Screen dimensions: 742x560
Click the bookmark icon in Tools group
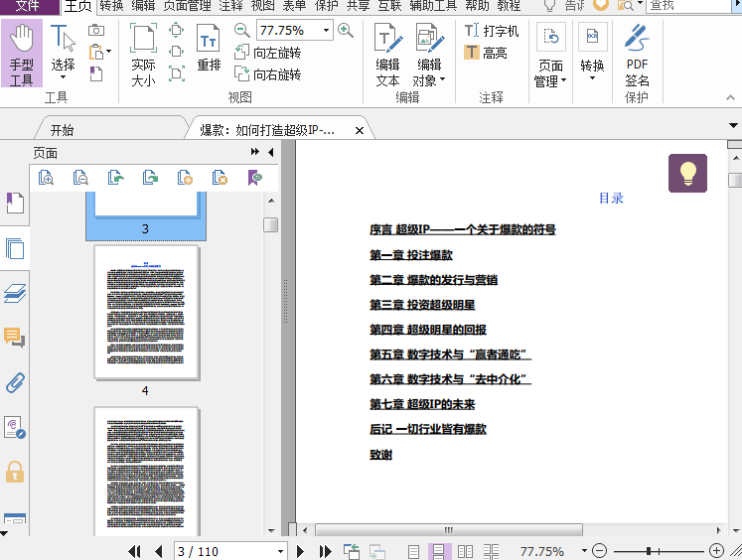click(x=96, y=73)
